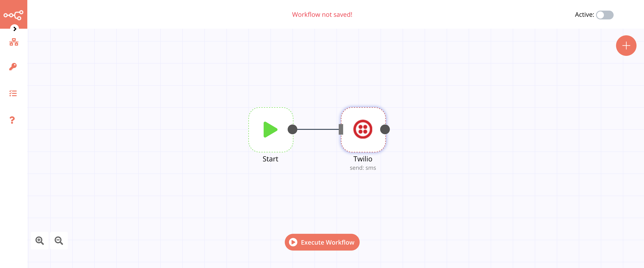Click the zoom out magnifier icon
This screenshot has height=268, width=644.
click(59, 240)
